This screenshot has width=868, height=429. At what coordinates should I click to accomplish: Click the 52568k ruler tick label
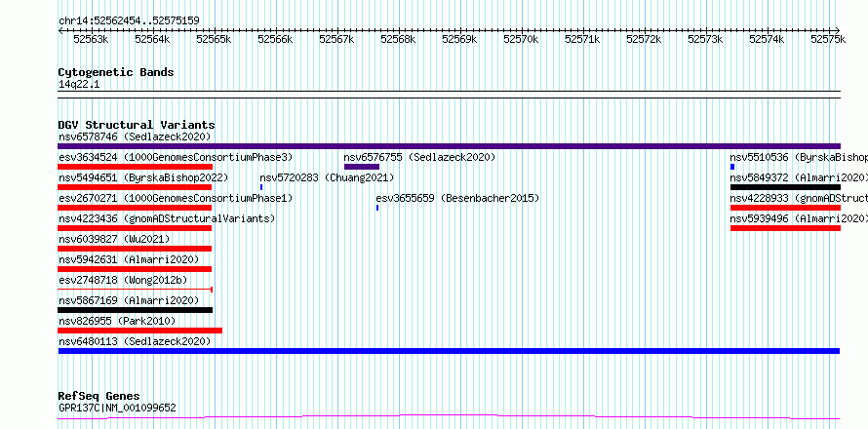(x=398, y=39)
